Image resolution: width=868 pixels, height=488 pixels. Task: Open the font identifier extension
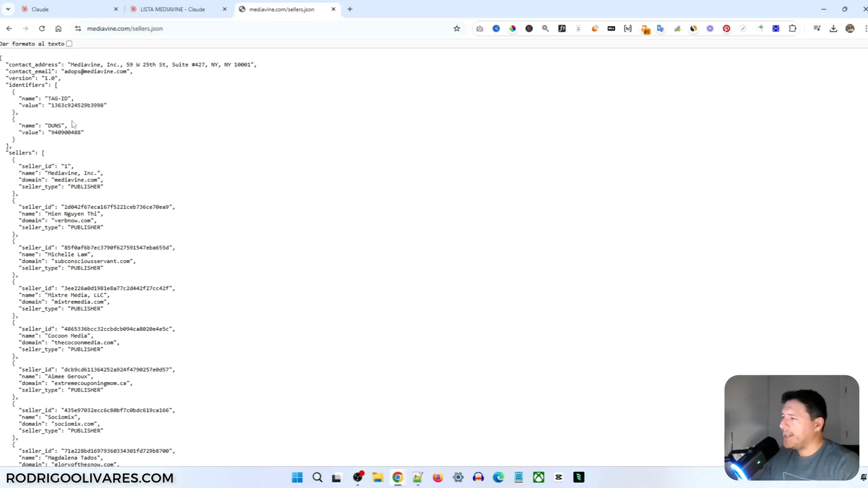point(562,29)
